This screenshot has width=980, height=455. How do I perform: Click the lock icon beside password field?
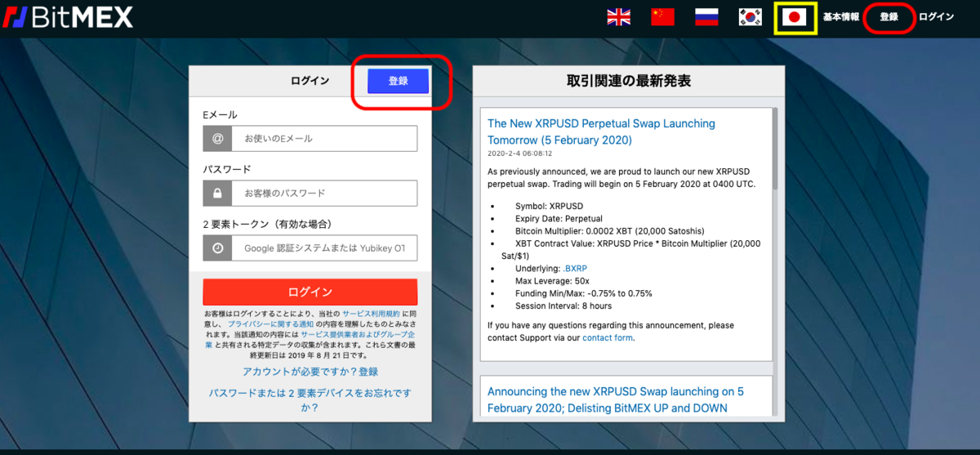point(217,194)
